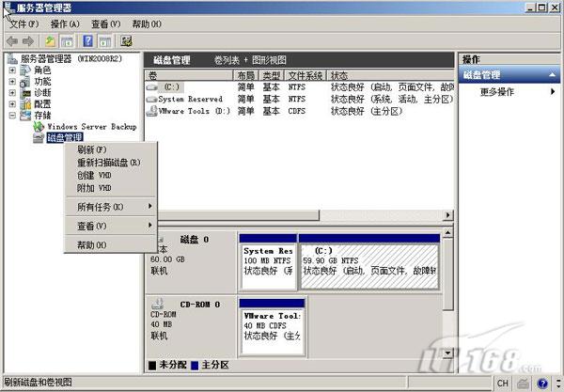
Task: Click the graphical view scroll down arrow
Action: (447, 353)
